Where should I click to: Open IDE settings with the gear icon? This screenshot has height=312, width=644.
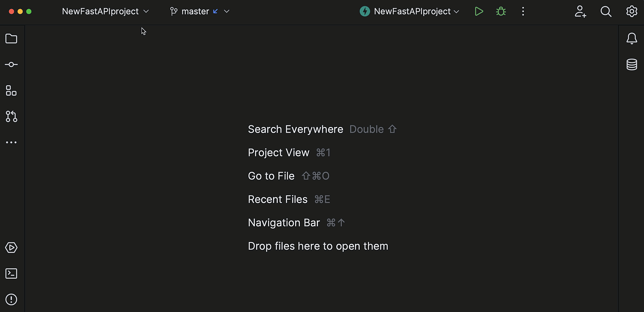click(x=632, y=12)
